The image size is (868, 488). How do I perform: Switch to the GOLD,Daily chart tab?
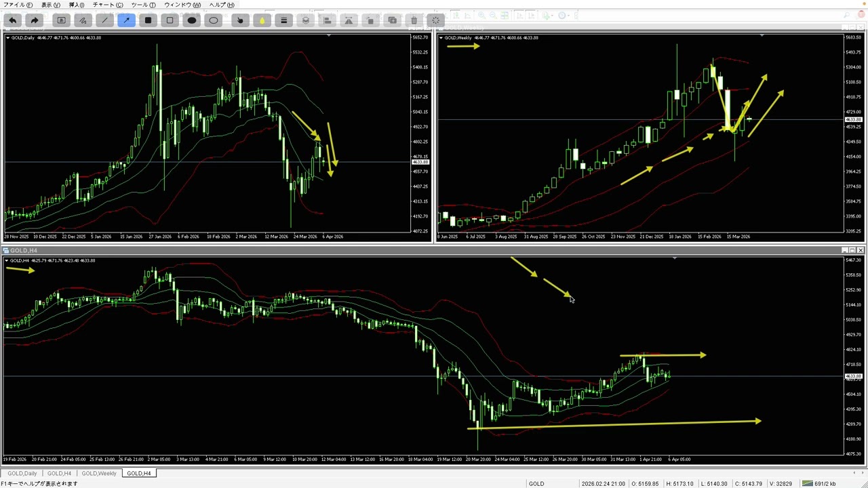pyautogui.click(x=22, y=473)
